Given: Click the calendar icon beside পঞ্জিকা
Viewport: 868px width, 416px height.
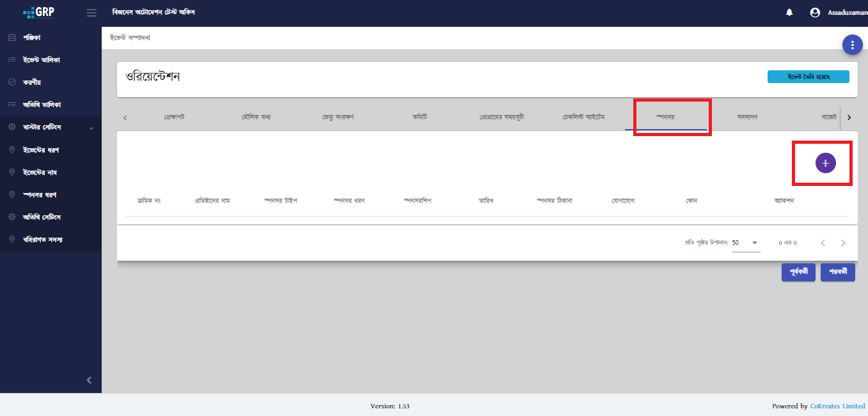Looking at the screenshot, I should click(x=12, y=38).
